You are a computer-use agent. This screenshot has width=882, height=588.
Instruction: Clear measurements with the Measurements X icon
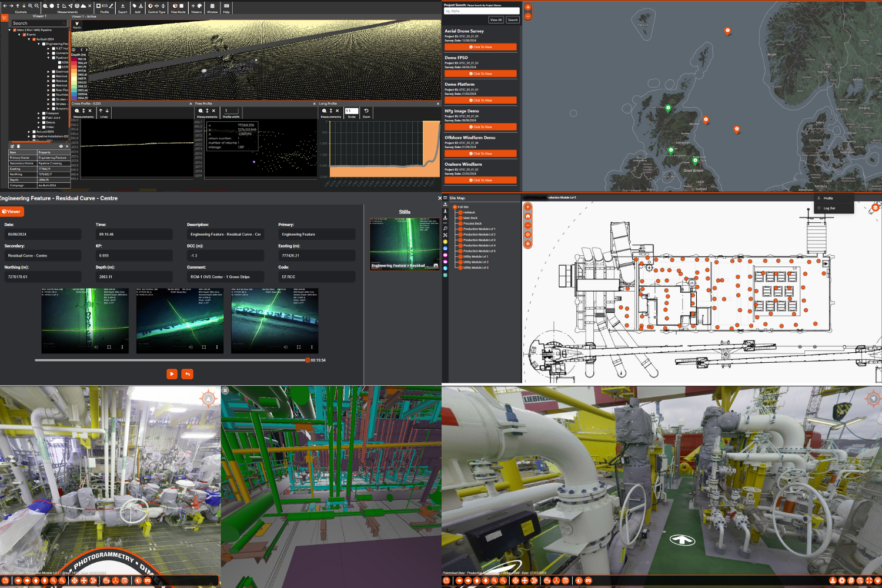[x=89, y=6]
